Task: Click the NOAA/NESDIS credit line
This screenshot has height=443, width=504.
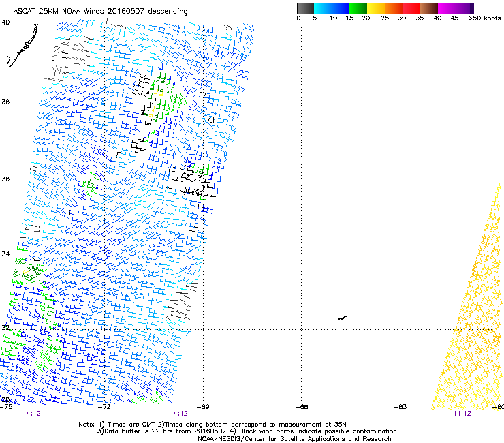Action: click(x=294, y=439)
